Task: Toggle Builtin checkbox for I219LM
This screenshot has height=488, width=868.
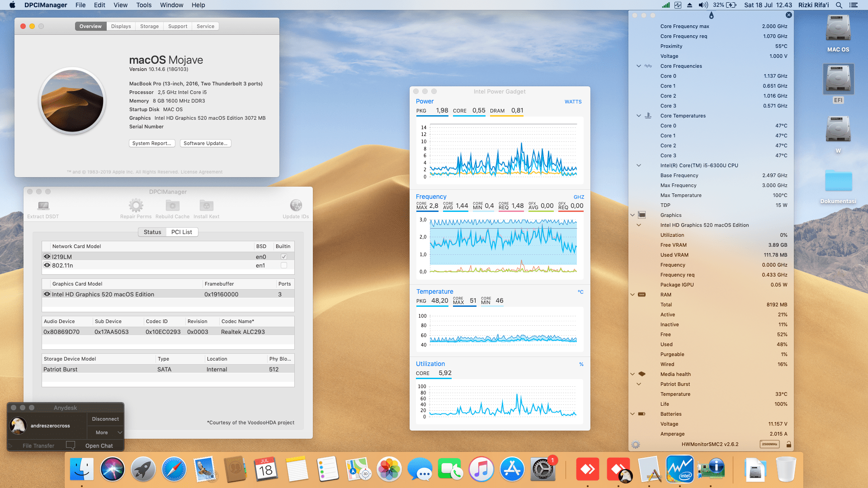Action: pyautogui.click(x=284, y=257)
